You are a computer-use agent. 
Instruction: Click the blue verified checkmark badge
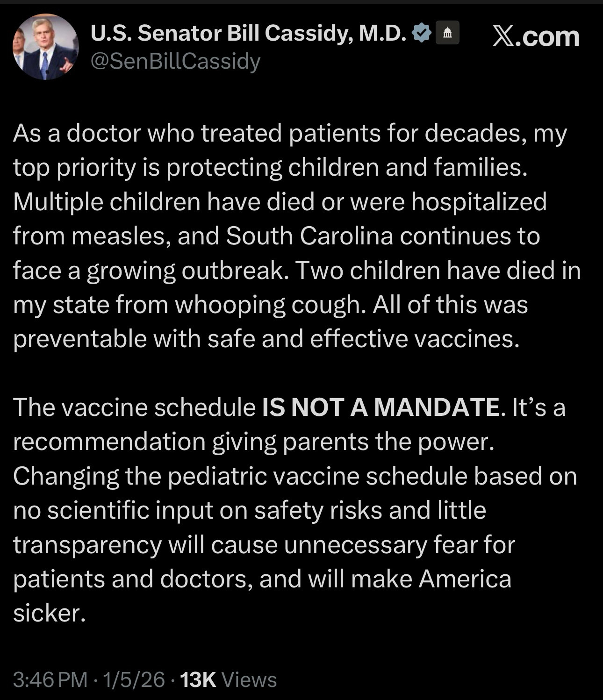click(x=422, y=33)
